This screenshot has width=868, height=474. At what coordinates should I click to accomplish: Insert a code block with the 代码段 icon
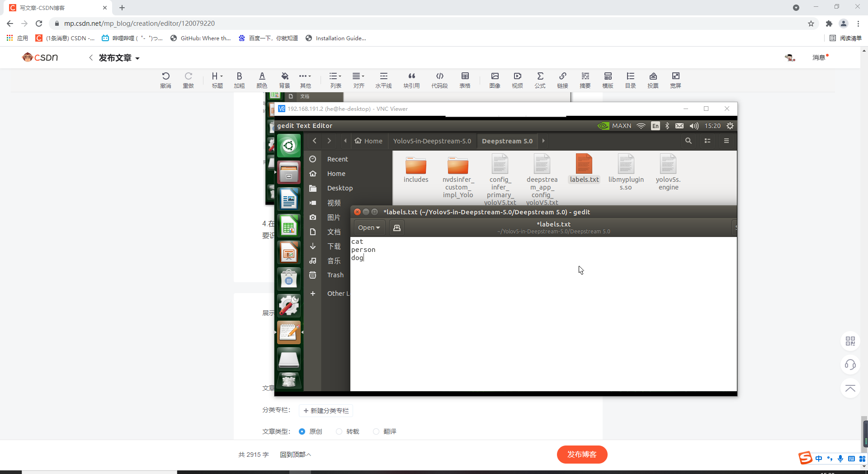click(439, 80)
